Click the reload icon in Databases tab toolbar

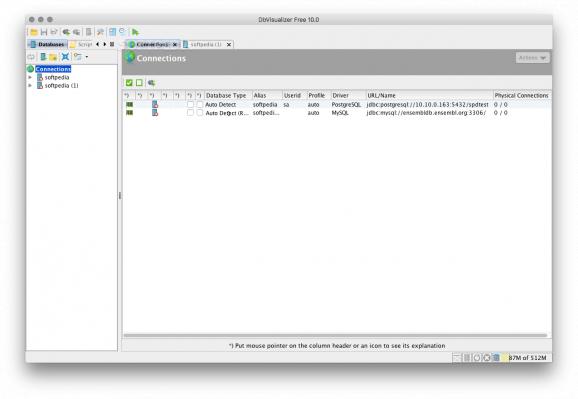coord(31,57)
